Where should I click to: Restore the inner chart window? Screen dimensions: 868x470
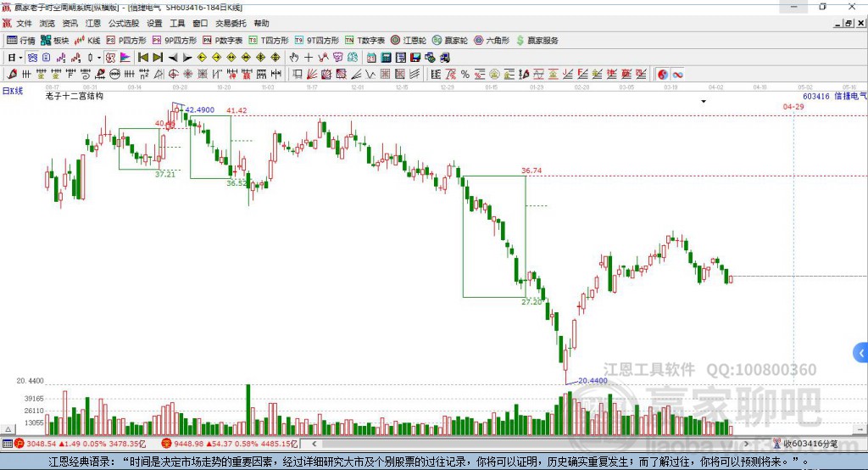[849, 23]
